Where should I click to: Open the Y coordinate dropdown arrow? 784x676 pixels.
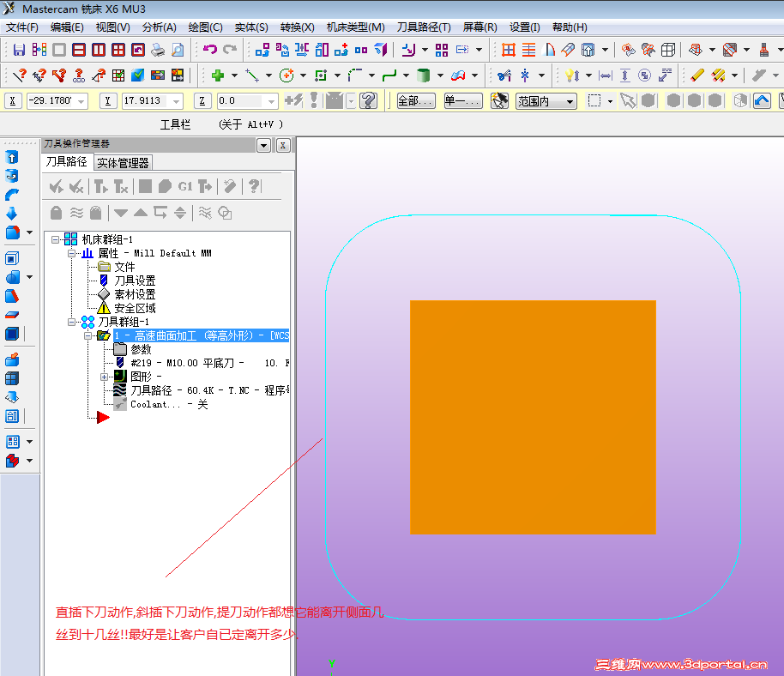[x=176, y=102]
